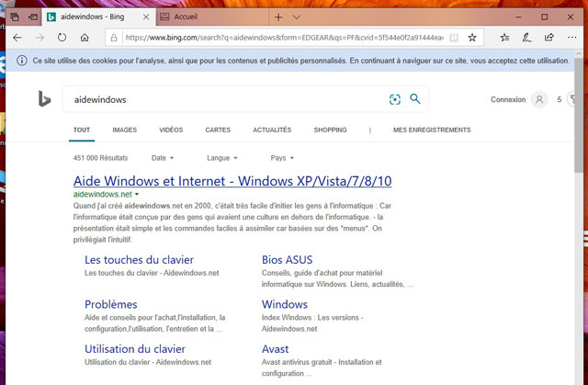Click the bing.com address bar URL
Viewport: 588px width, 385px height.
click(x=284, y=38)
